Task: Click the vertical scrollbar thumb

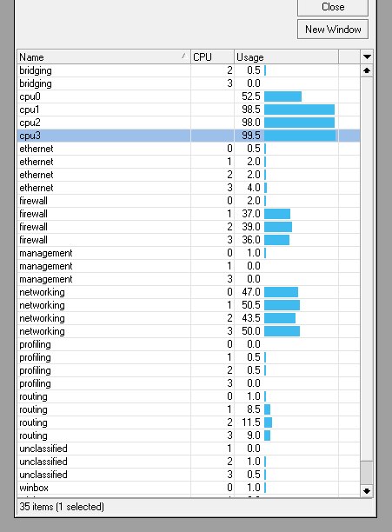Action: (x=367, y=472)
